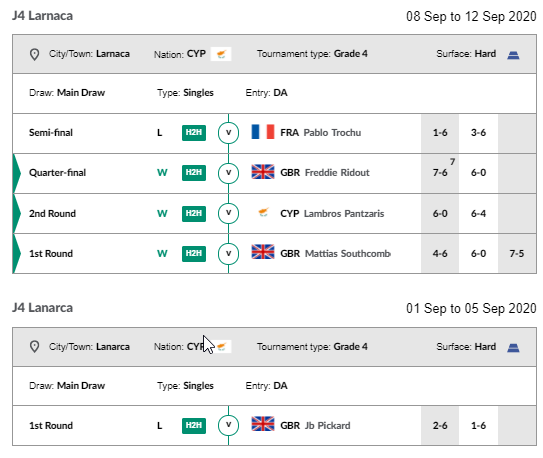Click the versus circle in Semi-final row
Screen dimensions: 543x458
[228, 133]
